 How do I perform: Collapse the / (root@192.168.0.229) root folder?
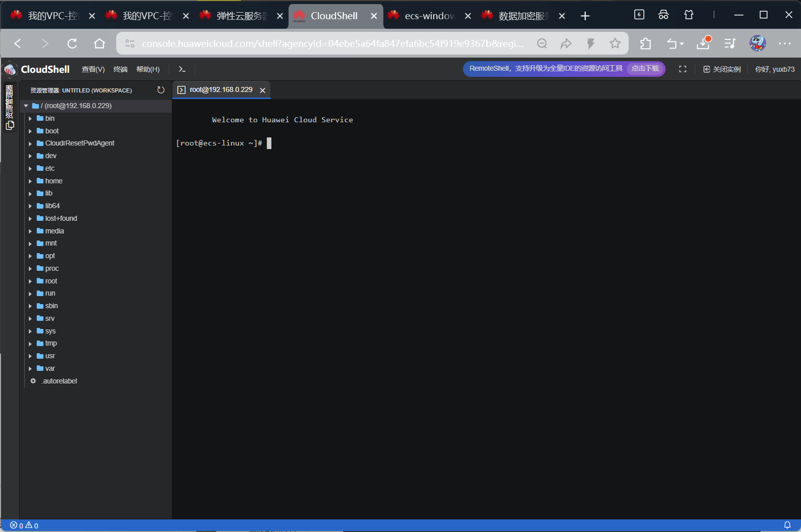click(x=26, y=106)
